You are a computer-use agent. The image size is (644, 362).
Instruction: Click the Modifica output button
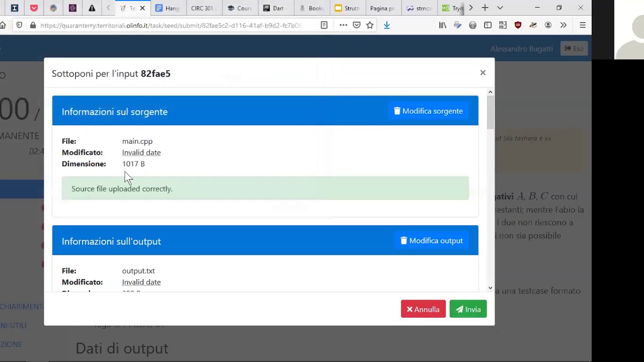(432, 241)
